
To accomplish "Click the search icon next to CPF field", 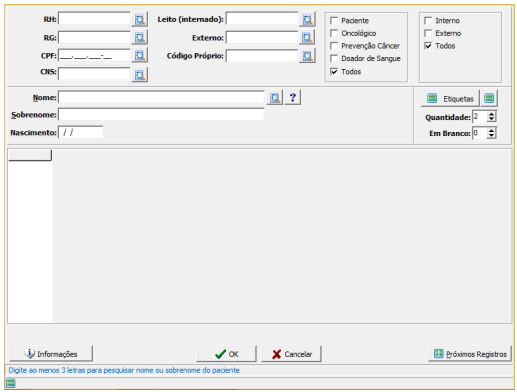I will point(140,55).
